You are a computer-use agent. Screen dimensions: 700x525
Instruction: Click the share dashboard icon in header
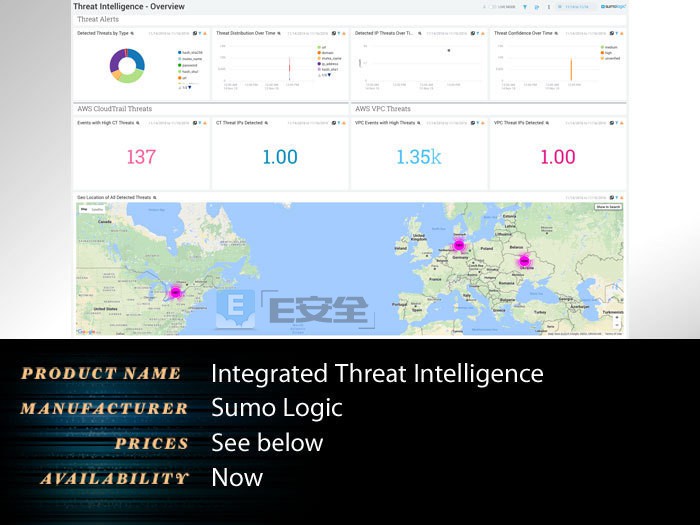537,7
